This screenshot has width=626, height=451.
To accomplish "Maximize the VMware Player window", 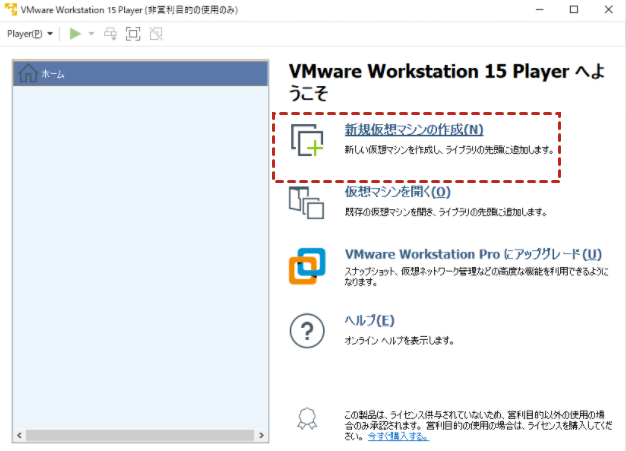I will pyautogui.click(x=574, y=9).
